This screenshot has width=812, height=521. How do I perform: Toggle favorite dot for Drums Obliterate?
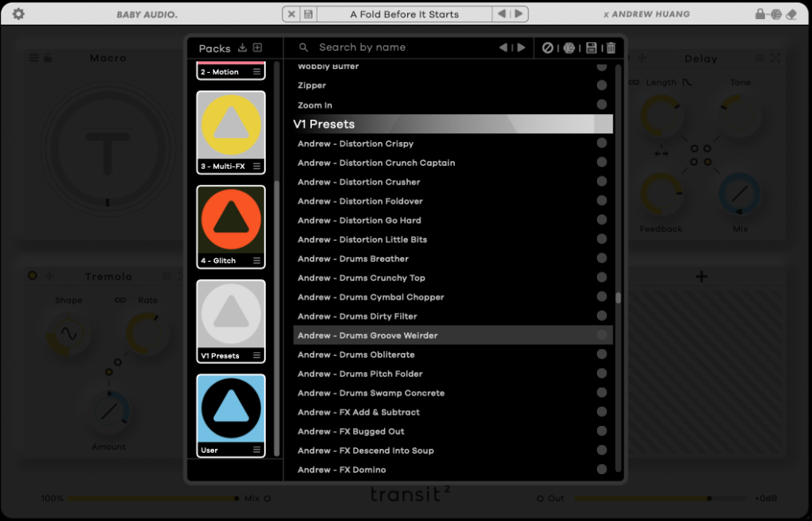[x=602, y=354]
